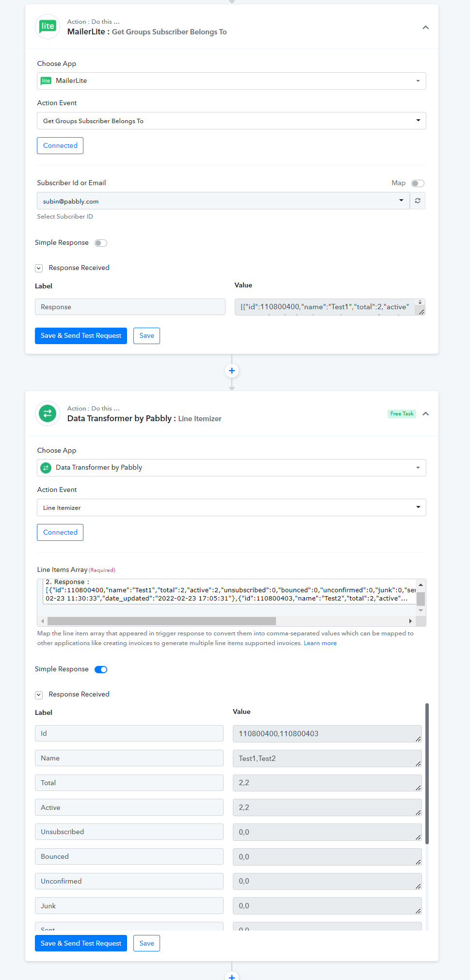Click the Name label field

point(129,758)
